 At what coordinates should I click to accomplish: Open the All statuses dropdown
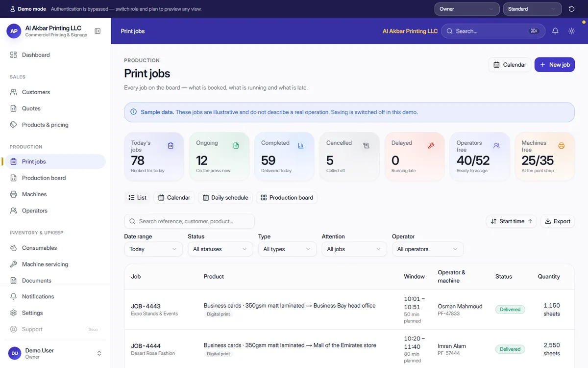coord(220,249)
